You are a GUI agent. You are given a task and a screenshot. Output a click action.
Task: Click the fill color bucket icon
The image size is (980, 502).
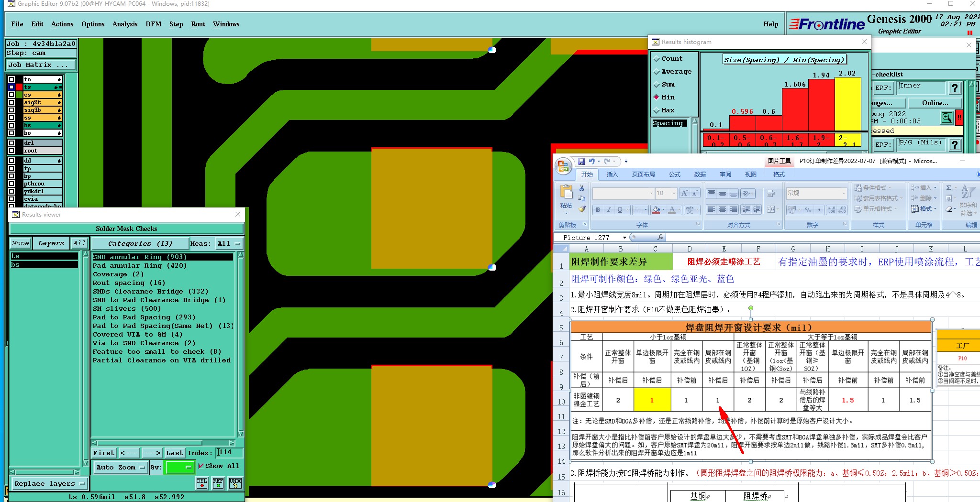[656, 210]
